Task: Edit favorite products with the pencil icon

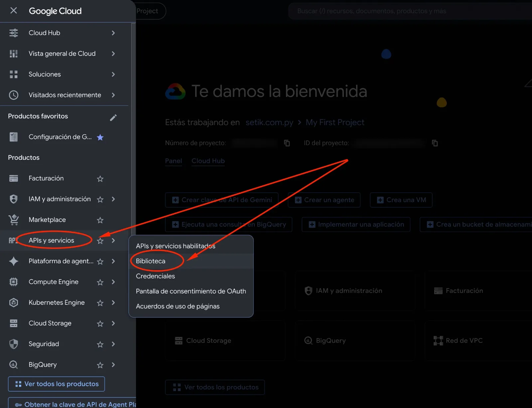Action: tap(113, 117)
